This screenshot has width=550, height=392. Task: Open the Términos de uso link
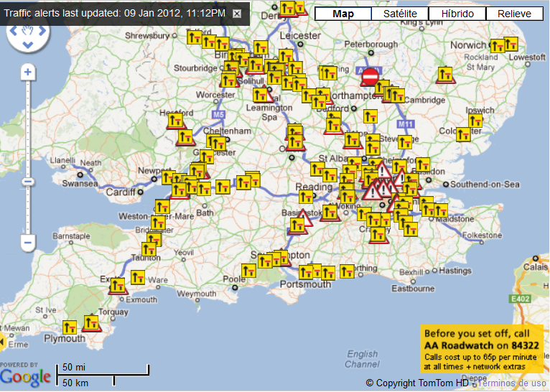pyautogui.click(x=512, y=383)
